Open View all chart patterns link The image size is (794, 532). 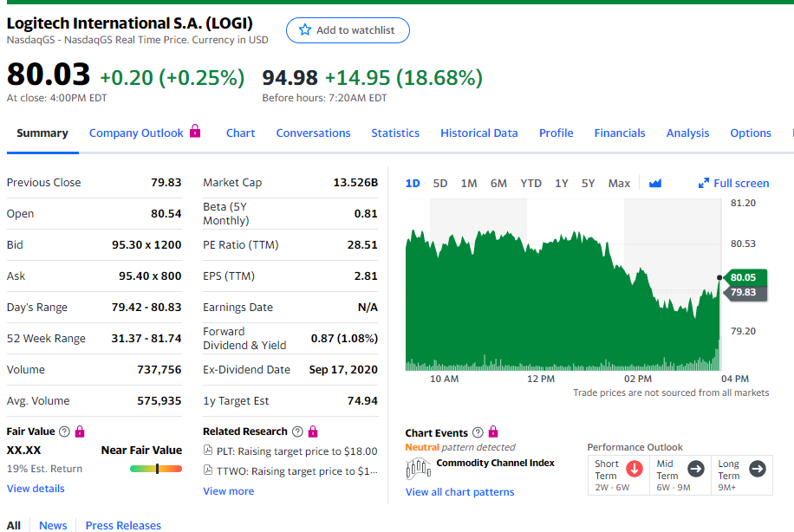[459, 492]
